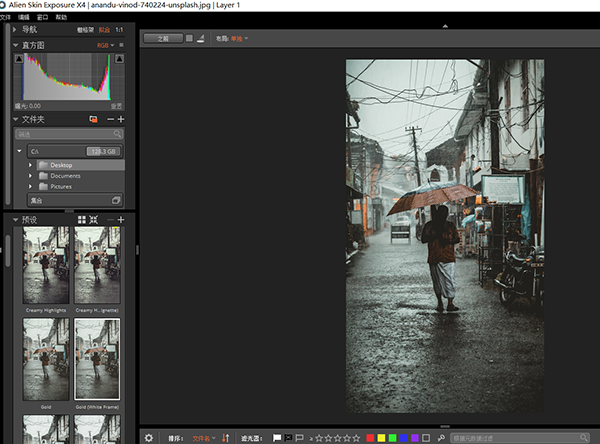Click the 之前 before-view button
Image resolution: width=600 pixels, height=444 pixels.
click(x=163, y=38)
